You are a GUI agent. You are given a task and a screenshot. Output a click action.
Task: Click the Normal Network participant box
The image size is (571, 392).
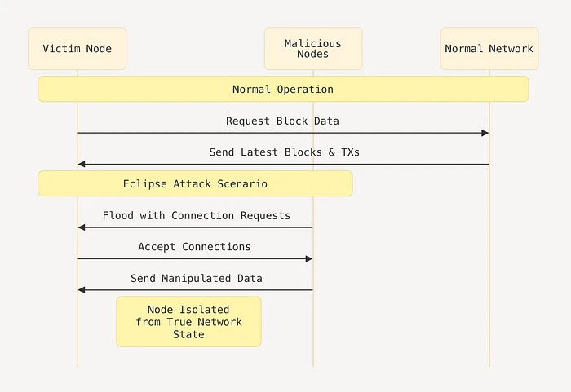[489, 49]
